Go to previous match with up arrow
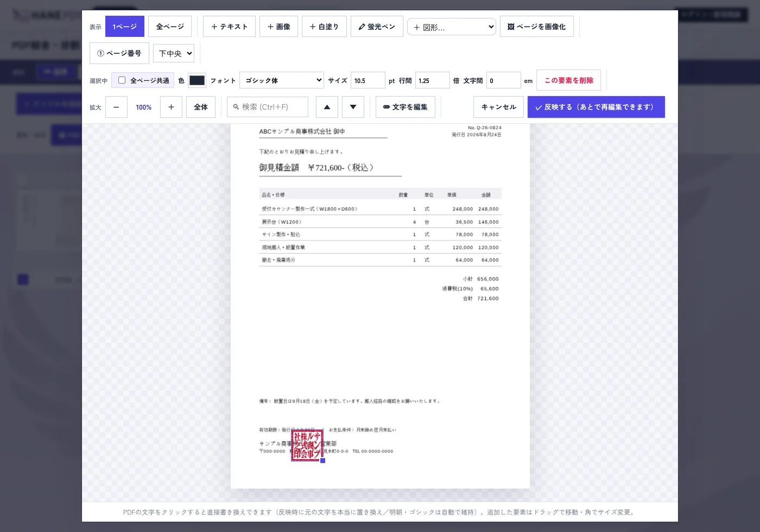This screenshot has height=532, width=760. [327, 107]
